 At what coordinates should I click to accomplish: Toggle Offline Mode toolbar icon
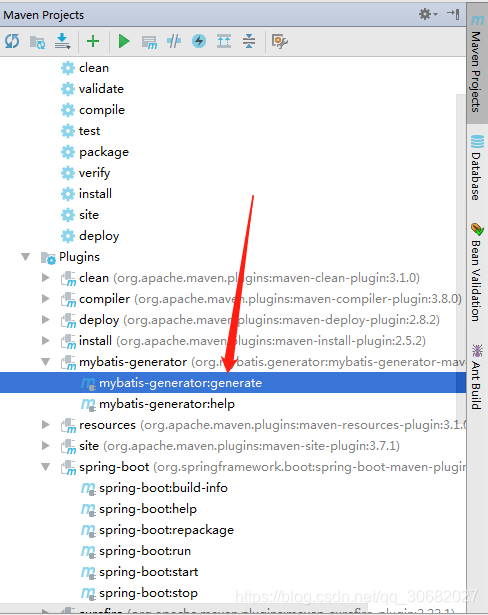coord(174,41)
